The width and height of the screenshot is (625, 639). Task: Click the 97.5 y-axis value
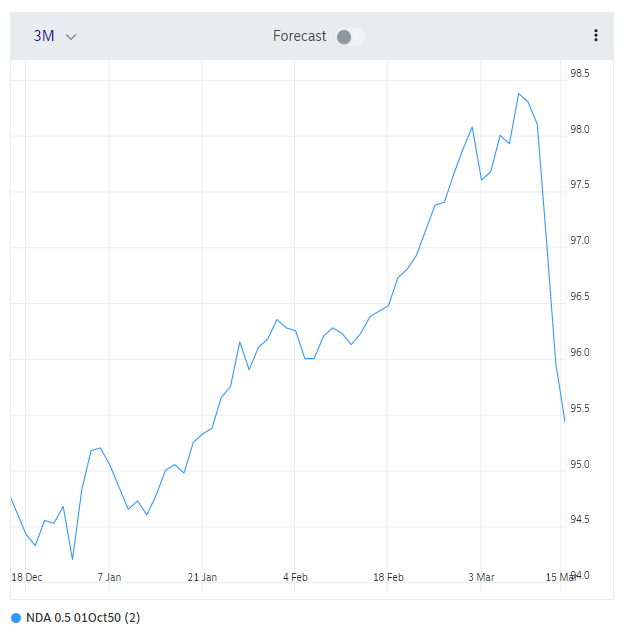point(579,185)
